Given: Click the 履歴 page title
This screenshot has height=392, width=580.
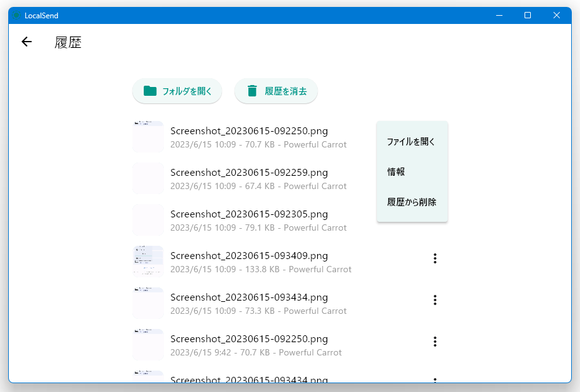Looking at the screenshot, I should 68,42.
